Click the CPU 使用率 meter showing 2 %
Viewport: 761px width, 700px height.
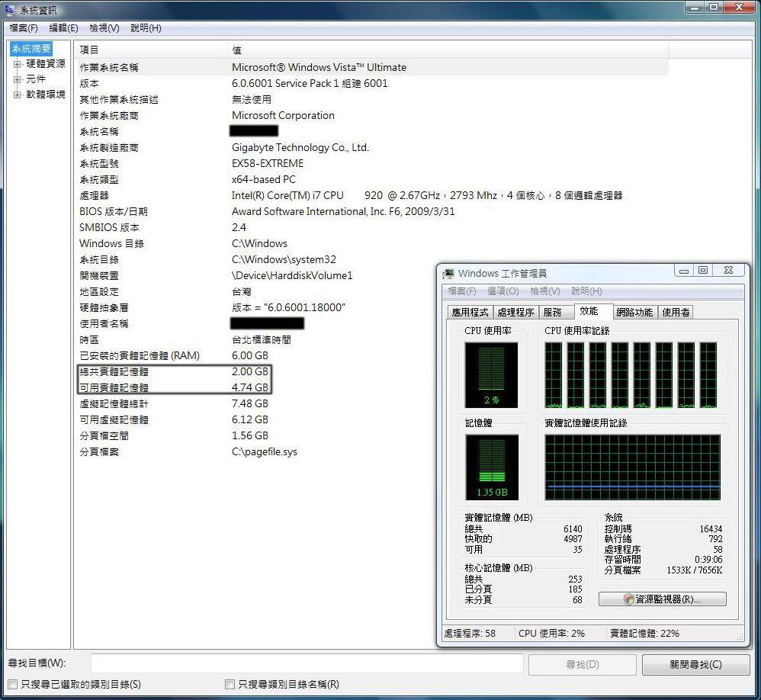(491, 374)
